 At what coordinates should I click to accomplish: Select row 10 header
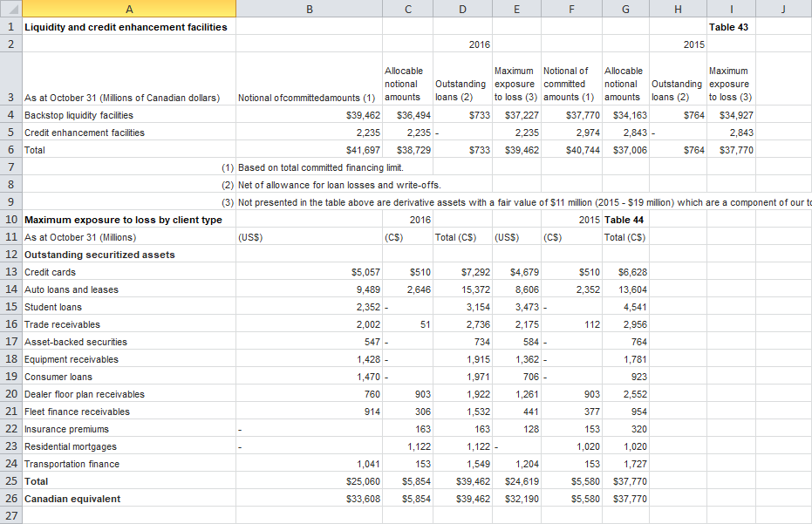click(x=10, y=219)
